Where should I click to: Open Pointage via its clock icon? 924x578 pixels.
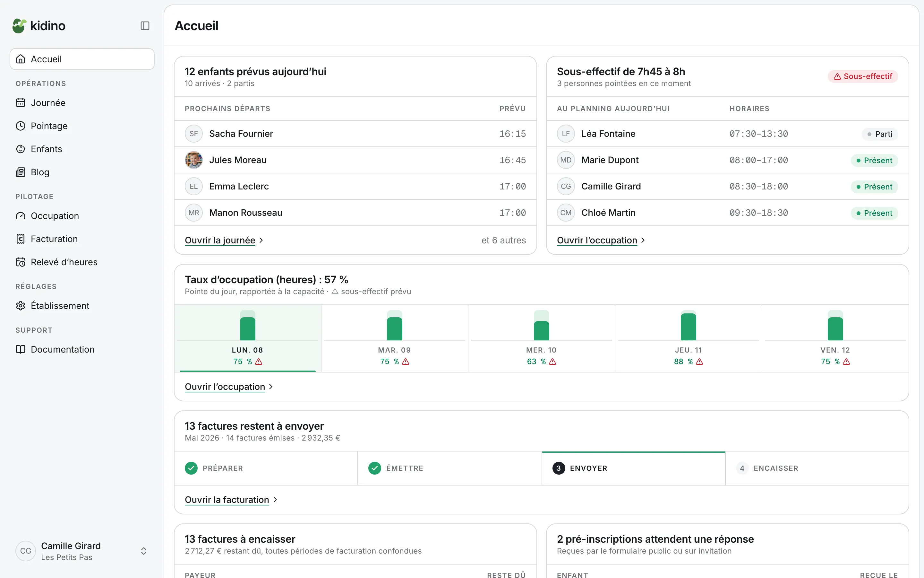21,126
